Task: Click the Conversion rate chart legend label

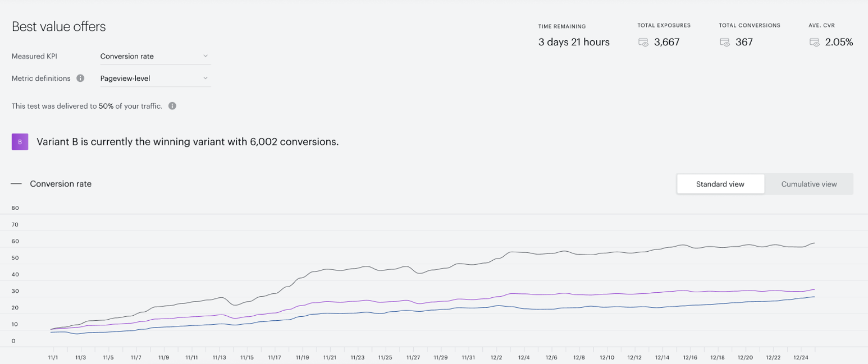Action: (61, 184)
